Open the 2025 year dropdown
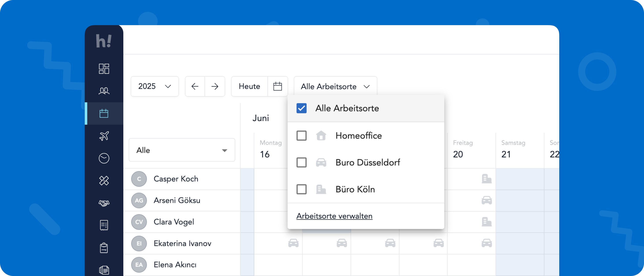This screenshot has width=644, height=276. pyautogui.click(x=154, y=86)
